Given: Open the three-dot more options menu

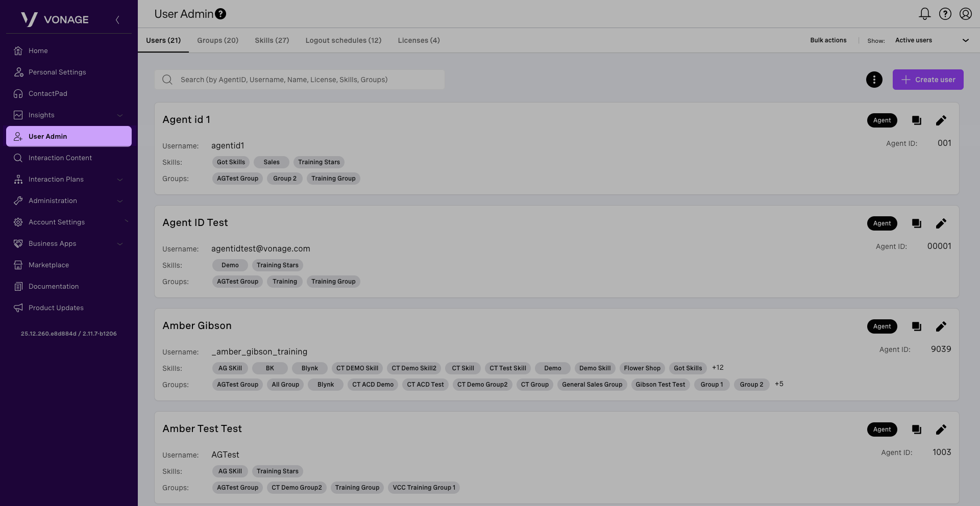Looking at the screenshot, I should 874,80.
